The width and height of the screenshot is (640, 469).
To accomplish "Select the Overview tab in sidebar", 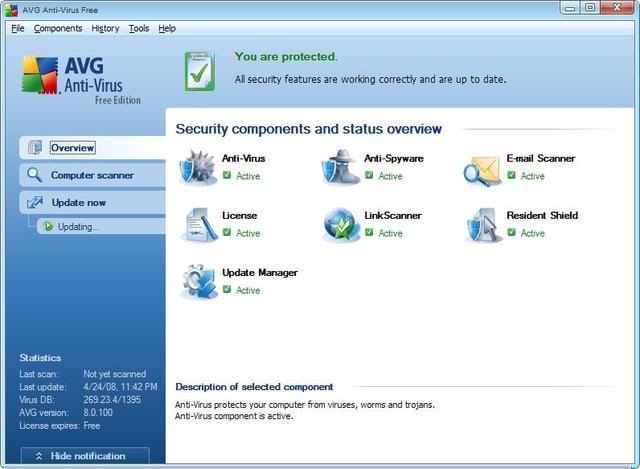I will (93, 147).
